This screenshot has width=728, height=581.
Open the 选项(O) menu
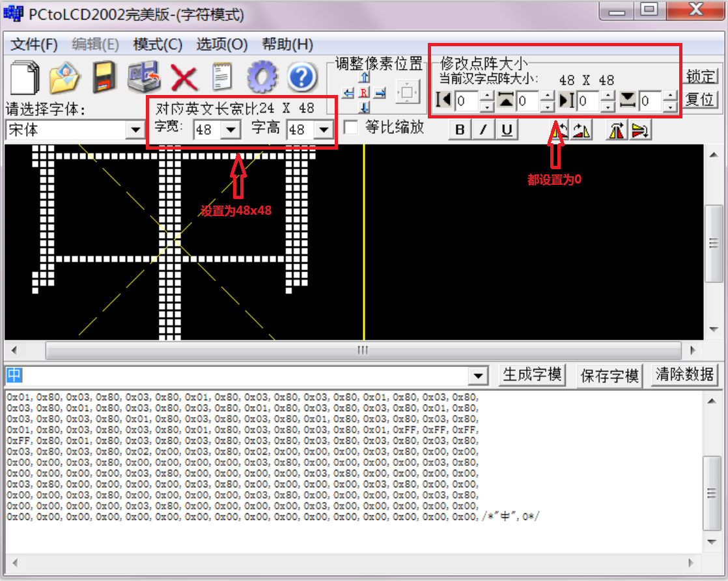point(222,44)
